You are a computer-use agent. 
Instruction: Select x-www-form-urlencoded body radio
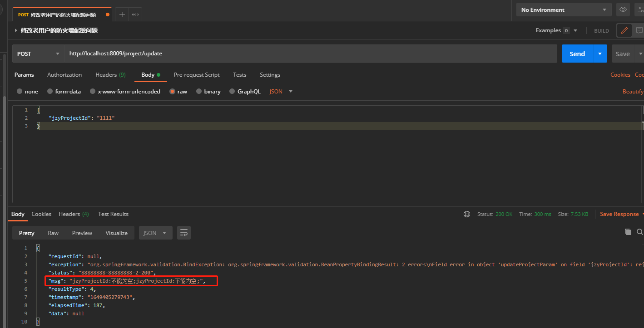coord(93,91)
